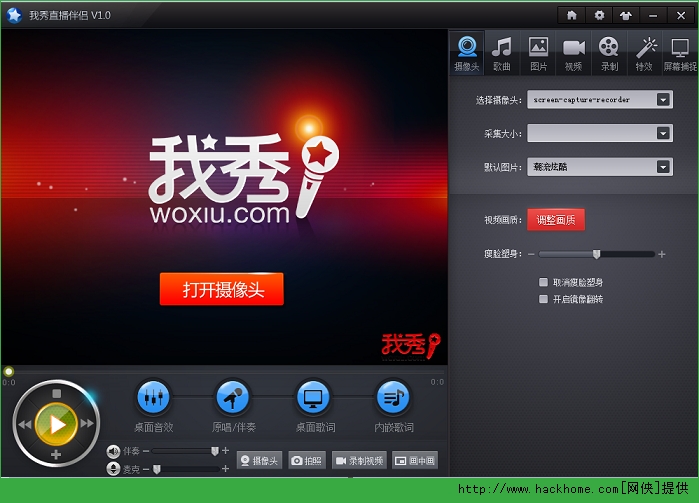
Task: Enable the 取消瘦脸塑身 checkbox
Action: click(543, 282)
